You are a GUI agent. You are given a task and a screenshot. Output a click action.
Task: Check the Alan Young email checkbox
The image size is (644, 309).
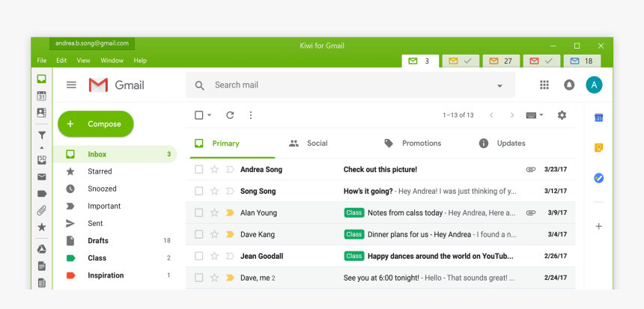[x=198, y=212]
